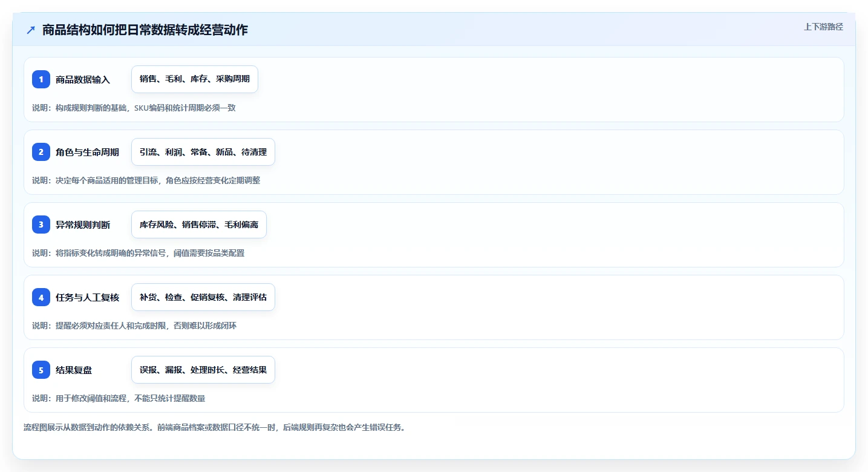Click the 异常规则判断 step label
The width and height of the screenshot is (868, 472).
point(83,225)
